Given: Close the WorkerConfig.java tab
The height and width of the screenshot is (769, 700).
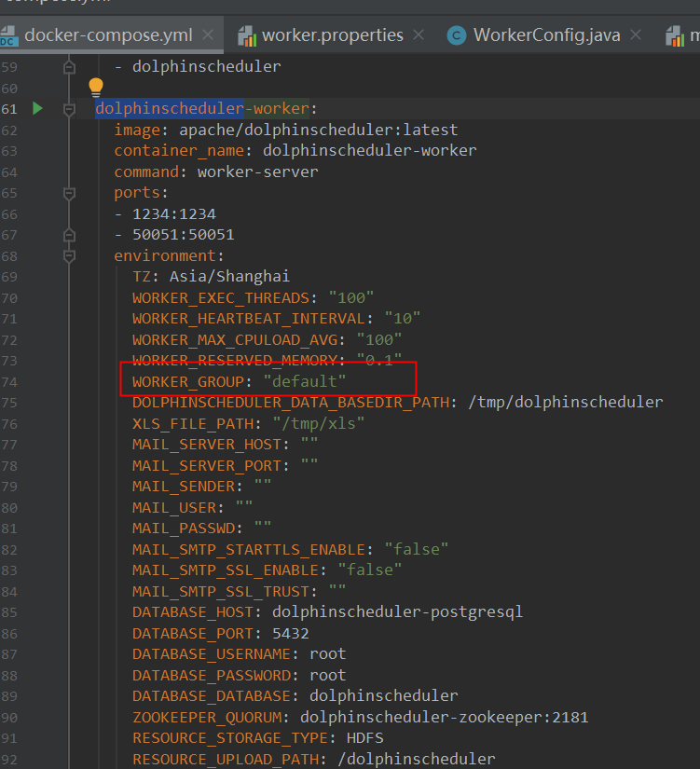Looking at the screenshot, I should [636, 34].
